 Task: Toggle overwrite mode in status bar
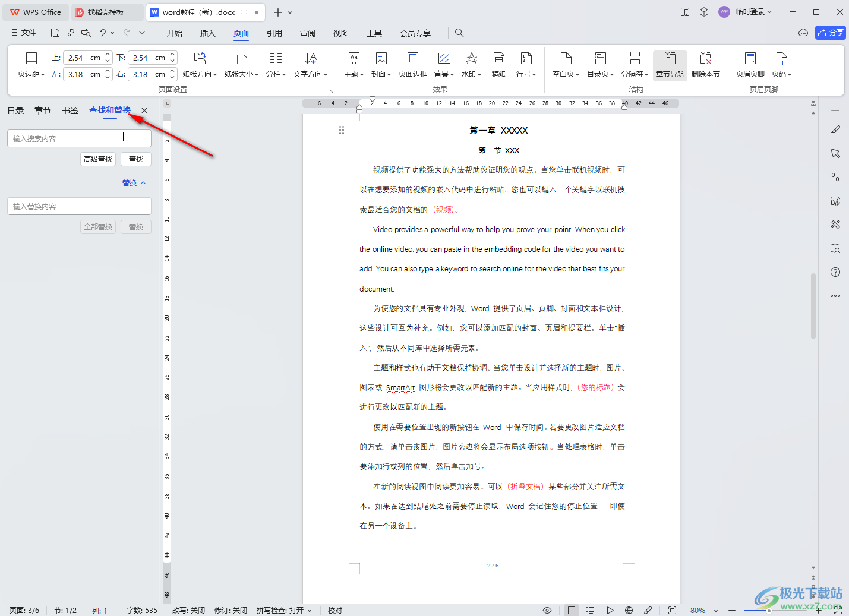point(188,610)
